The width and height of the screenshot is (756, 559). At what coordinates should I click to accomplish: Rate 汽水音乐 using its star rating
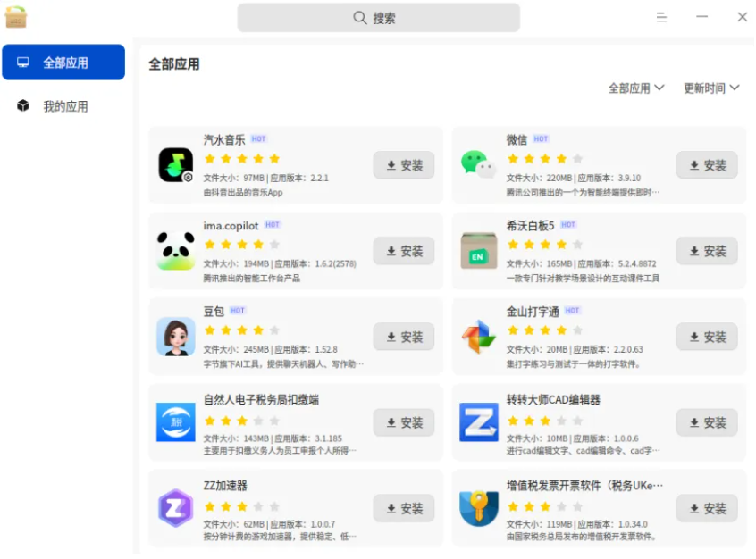click(241, 158)
